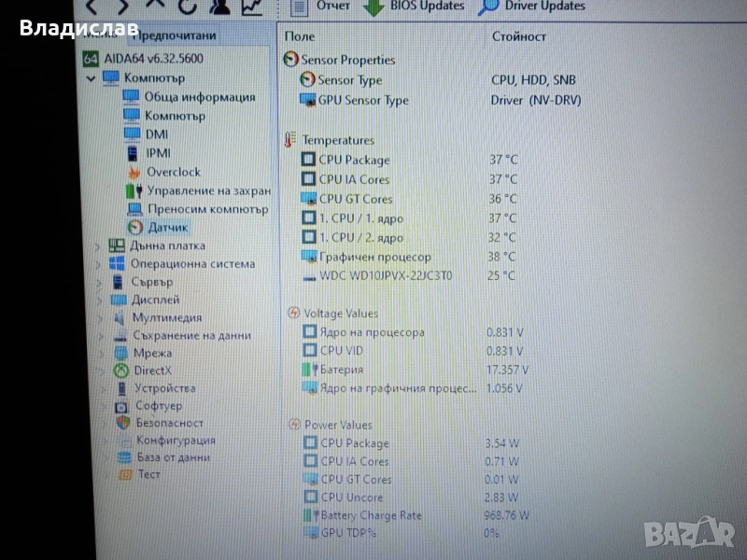Expand the Дънна платка node
Viewport: 747px width, 560px height.
tap(98, 246)
